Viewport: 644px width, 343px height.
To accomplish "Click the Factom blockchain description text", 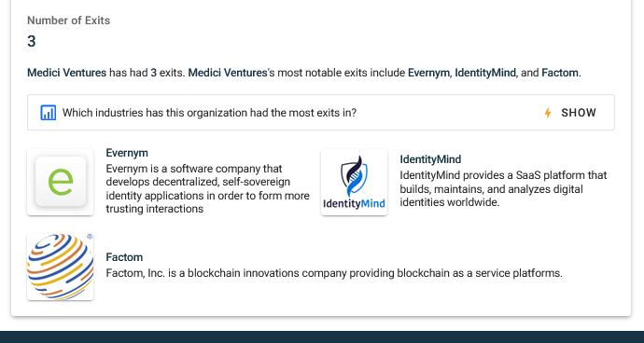I will click(x=334, y=273).
